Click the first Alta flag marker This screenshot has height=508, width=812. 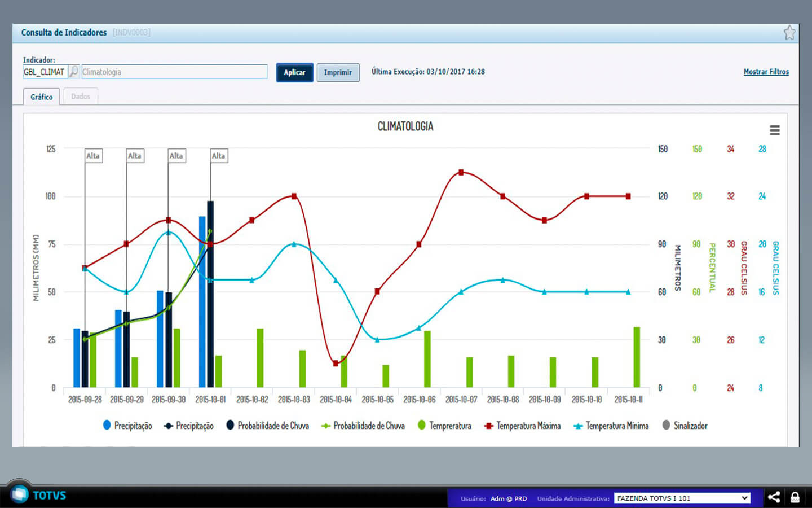[93, 156]
